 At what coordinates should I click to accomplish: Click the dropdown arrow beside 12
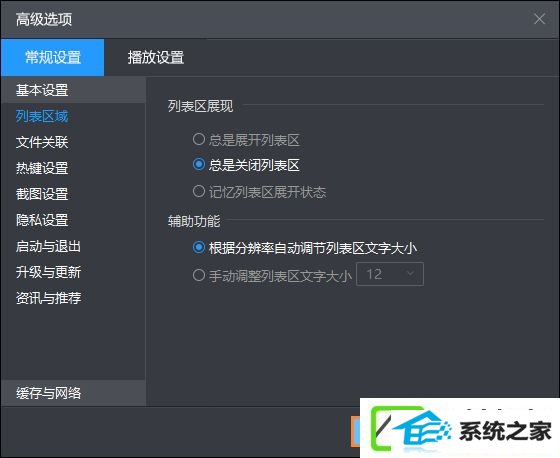(x=411, y=274)
